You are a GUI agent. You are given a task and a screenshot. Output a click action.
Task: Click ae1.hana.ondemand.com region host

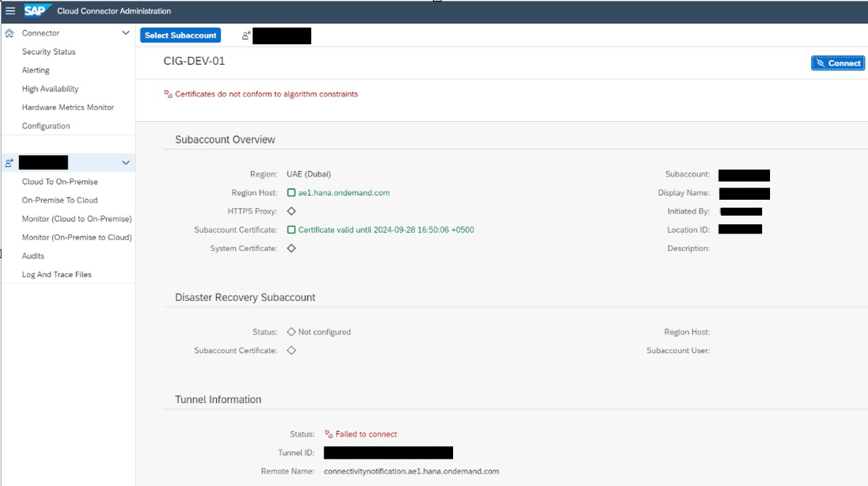344,193
